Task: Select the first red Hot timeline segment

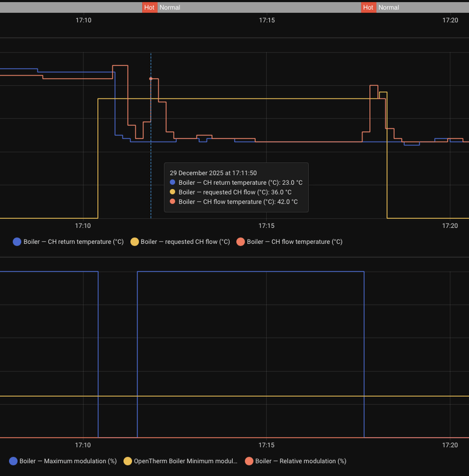Action: (150, 8)
